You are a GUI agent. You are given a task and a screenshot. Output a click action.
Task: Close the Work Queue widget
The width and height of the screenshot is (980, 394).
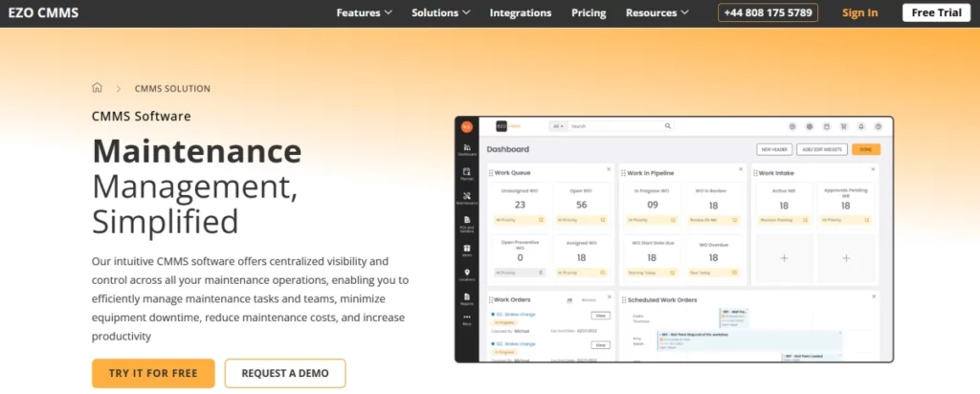tap(608, 169)
